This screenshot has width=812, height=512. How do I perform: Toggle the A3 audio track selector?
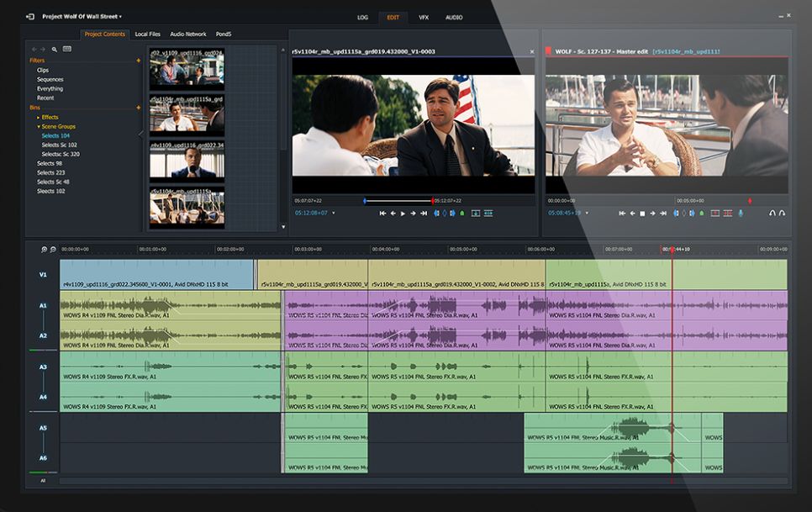[43, 367]
